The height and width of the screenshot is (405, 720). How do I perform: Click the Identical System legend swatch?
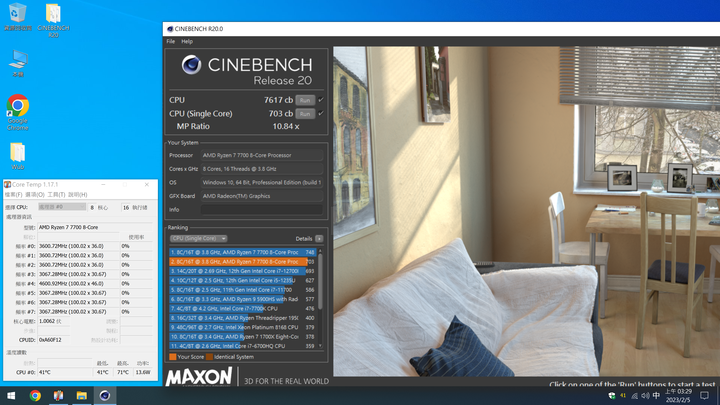pos(209,357)
